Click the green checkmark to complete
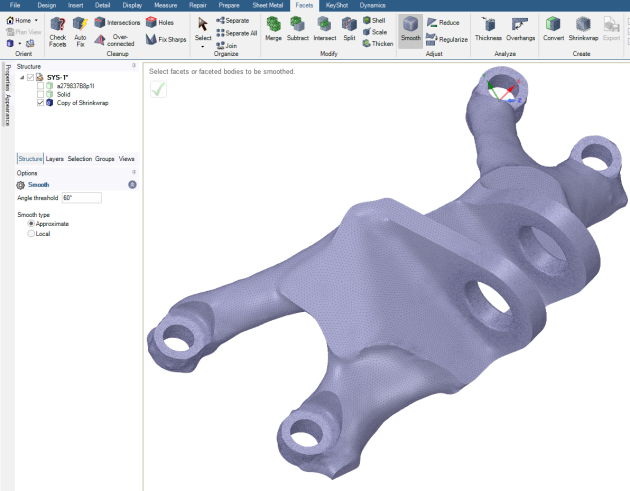The image size is (630, 491). coord(158,88)
